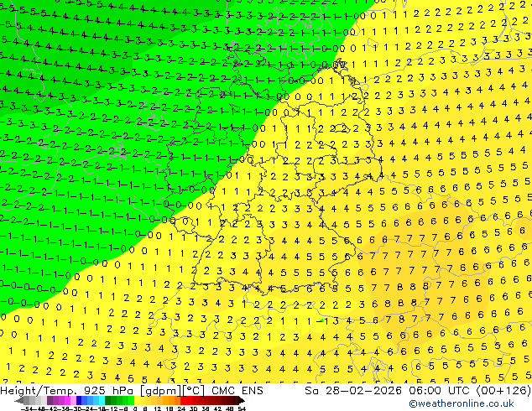532x411 pixels.
Task: Click the dark maroon right arrow end of legend
Action: pyautogui.click(x=241, y=400)
